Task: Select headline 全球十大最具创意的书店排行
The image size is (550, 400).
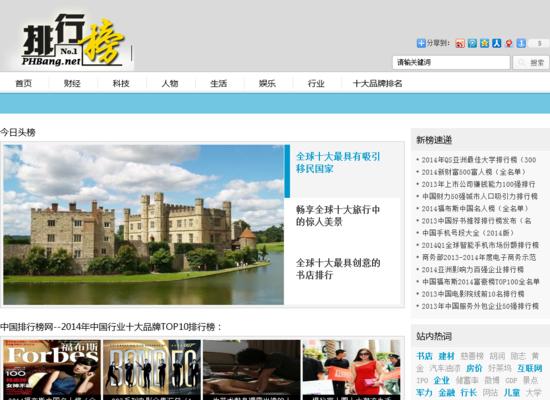Action: pyautogui.click(x=338, y=269)
